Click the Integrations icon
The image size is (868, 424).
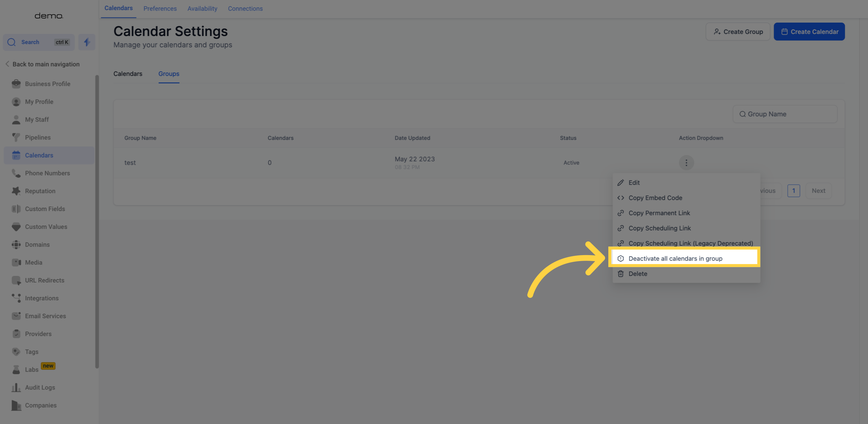pyautogui.click(x=16, y=298)
